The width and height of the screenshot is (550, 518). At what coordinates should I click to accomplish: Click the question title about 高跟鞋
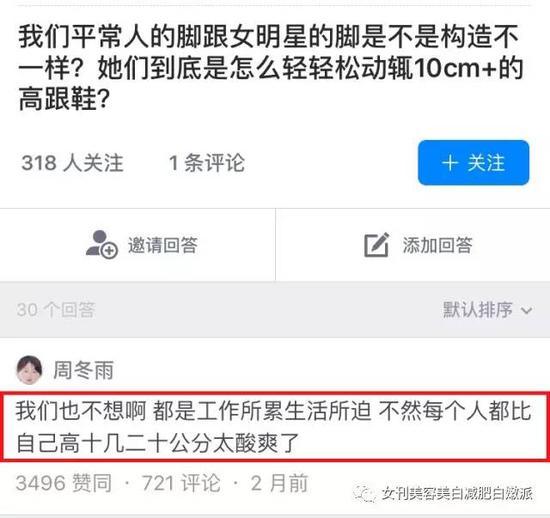pos(271,67)
